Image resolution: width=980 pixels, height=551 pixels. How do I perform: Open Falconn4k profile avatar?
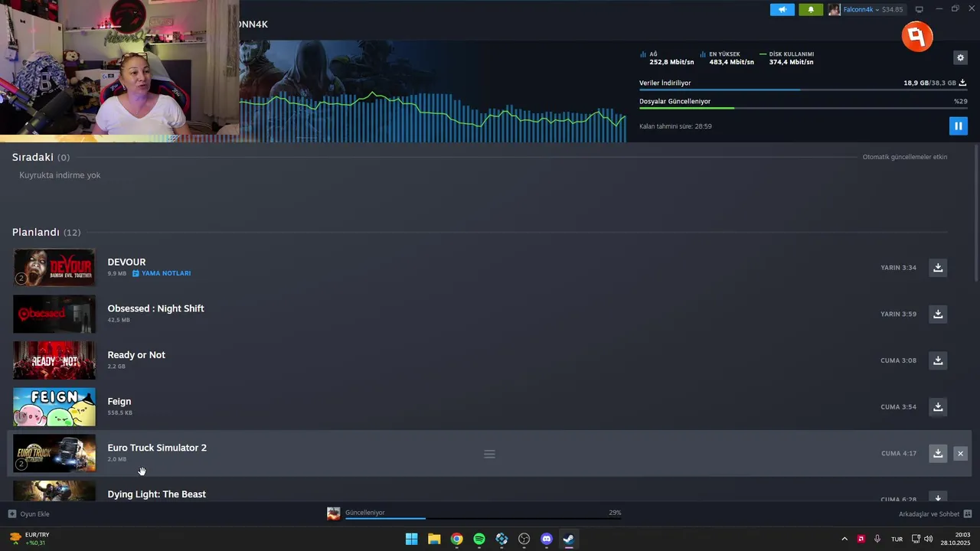point(834,10)
